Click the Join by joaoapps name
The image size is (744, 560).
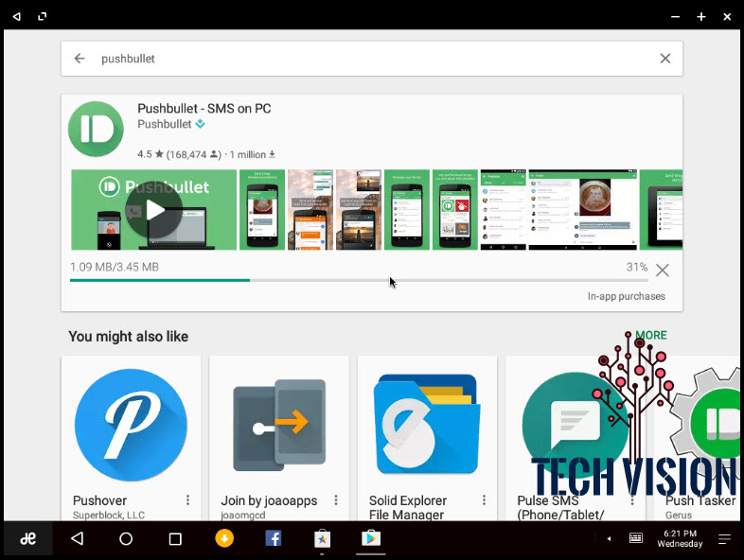pyautogui.click(x=269, y=500)
